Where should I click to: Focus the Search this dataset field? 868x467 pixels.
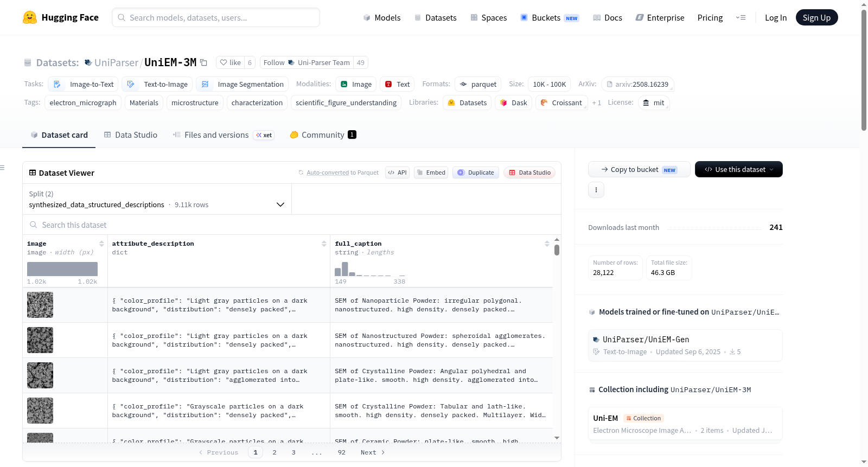tap(292, 225)
